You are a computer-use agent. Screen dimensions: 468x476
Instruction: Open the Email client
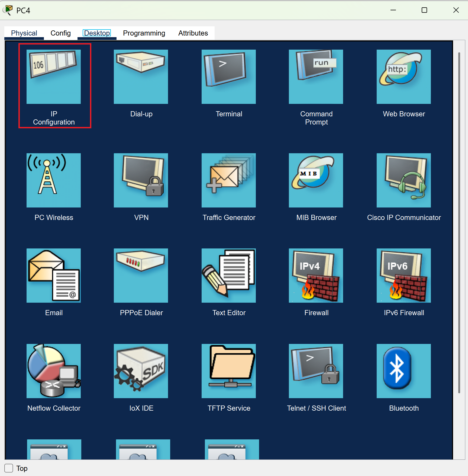coord(54,276)
